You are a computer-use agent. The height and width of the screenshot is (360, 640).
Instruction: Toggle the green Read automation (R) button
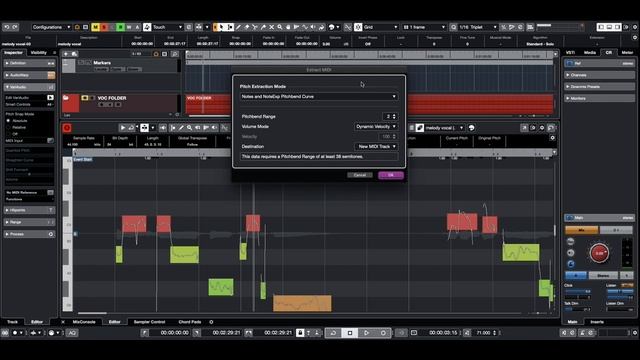click(120, 27)
